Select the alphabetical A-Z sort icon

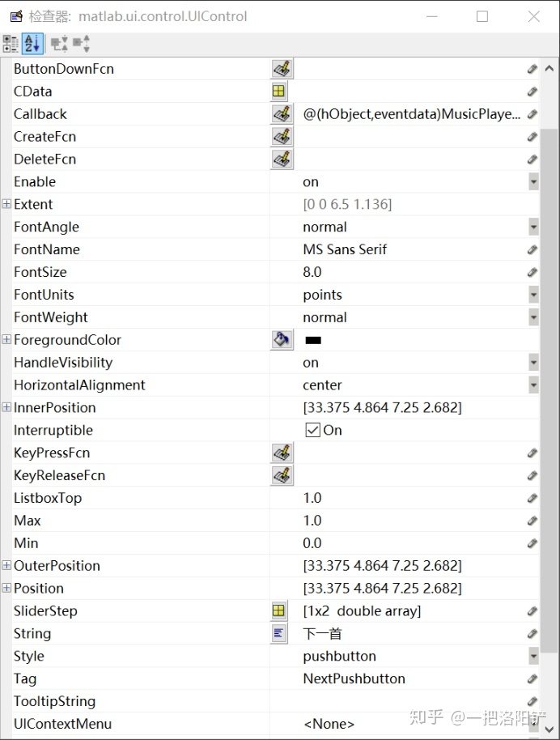click(32, 44)
